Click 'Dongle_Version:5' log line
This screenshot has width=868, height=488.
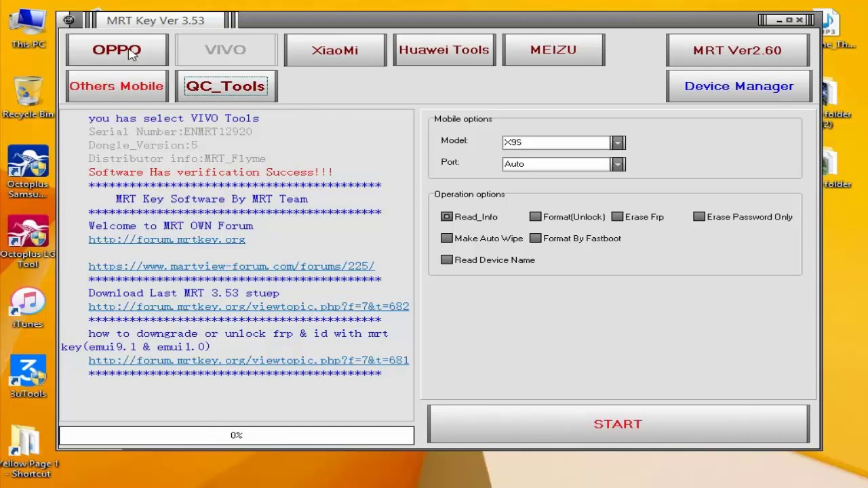pos(143,145)
